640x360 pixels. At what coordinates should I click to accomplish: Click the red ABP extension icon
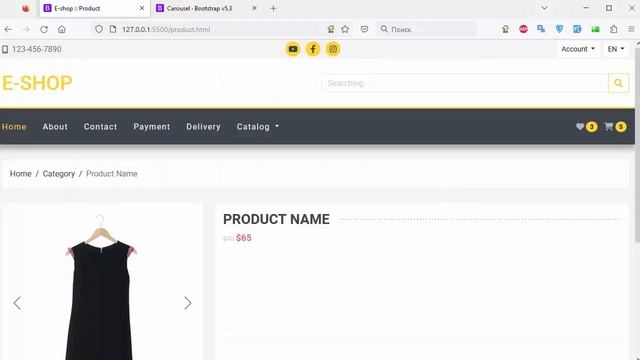[x=523, y=29]
